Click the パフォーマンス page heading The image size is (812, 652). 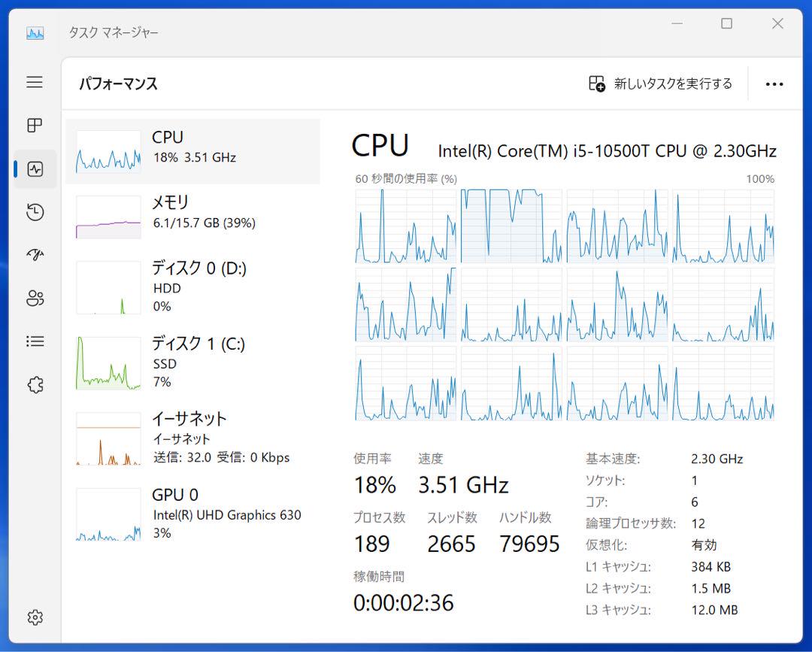point(118,84)
